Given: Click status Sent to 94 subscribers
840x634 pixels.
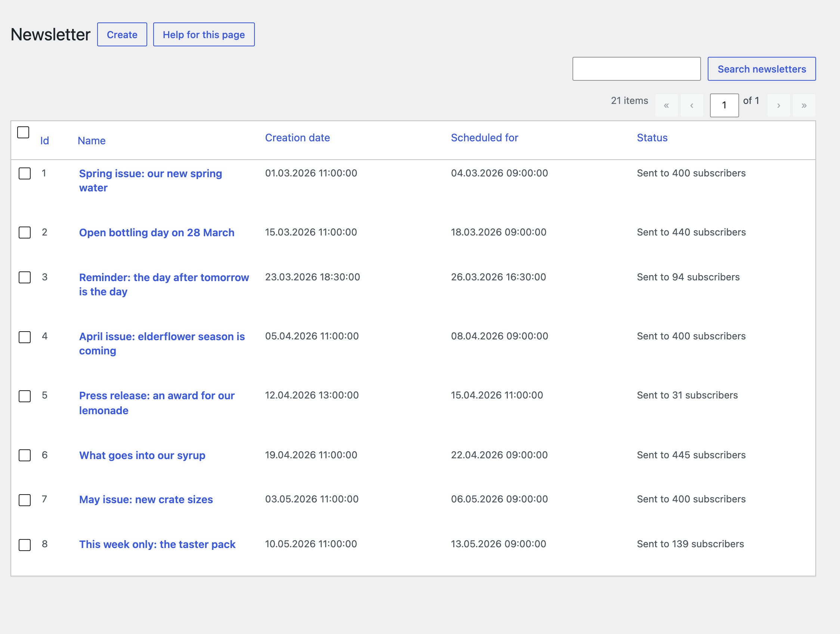Looking at the screenshot, I should (688, 277).
